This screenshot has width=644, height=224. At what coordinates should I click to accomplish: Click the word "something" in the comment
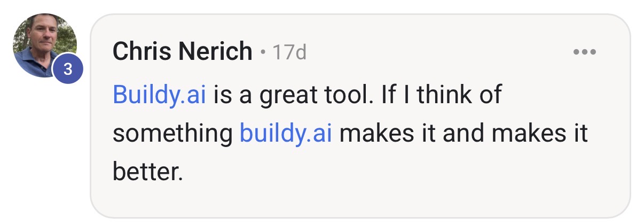click(172, 133)
